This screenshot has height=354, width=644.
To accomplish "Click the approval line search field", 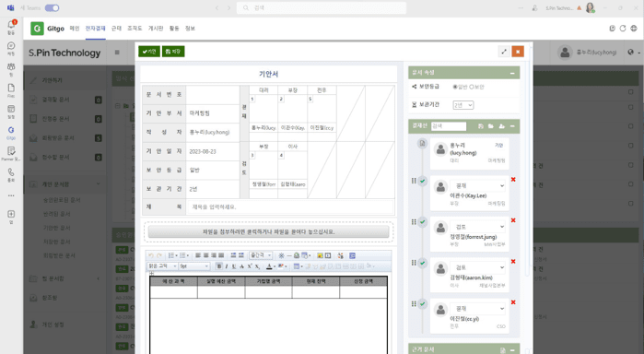I will click(449, 126).
